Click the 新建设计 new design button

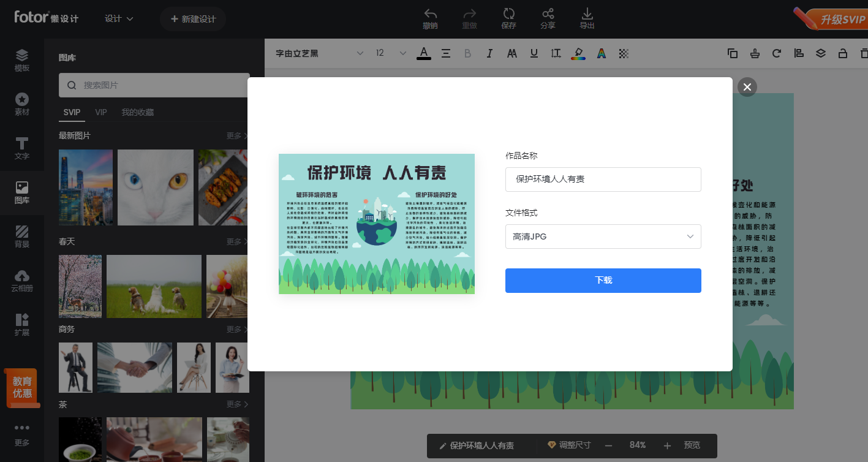point(193,19)
